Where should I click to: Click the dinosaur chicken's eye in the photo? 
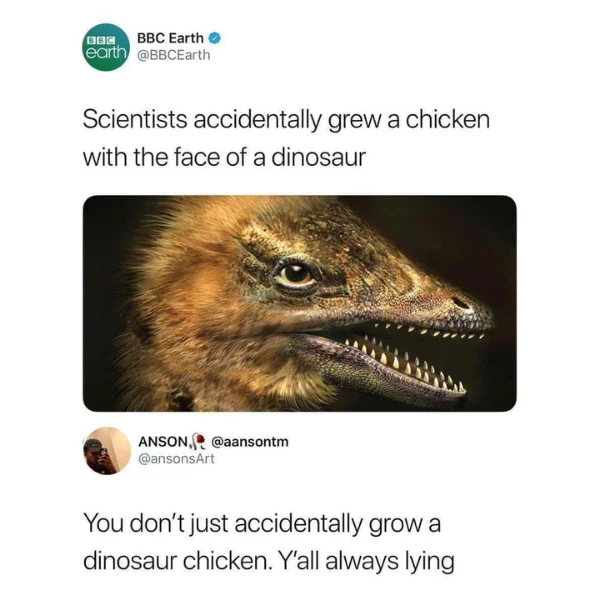pos(295,274)
